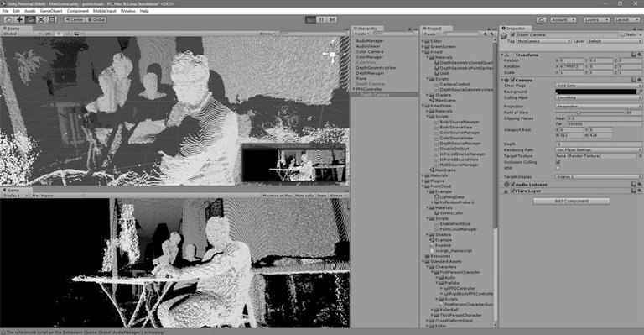The width and height of the screenshot is (644, 335).
Task: Open the GameObject menu
Action: point(51,11)
